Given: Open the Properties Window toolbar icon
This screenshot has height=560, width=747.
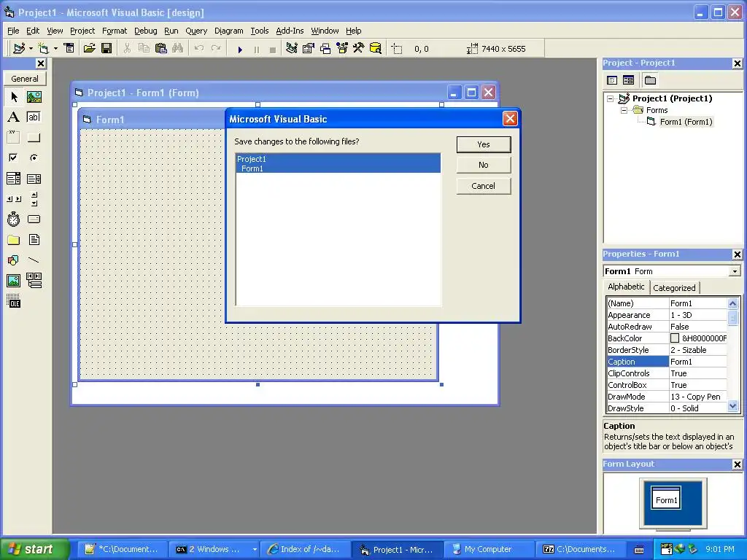Looking at the screenshot, I should [x=309, y=49].
